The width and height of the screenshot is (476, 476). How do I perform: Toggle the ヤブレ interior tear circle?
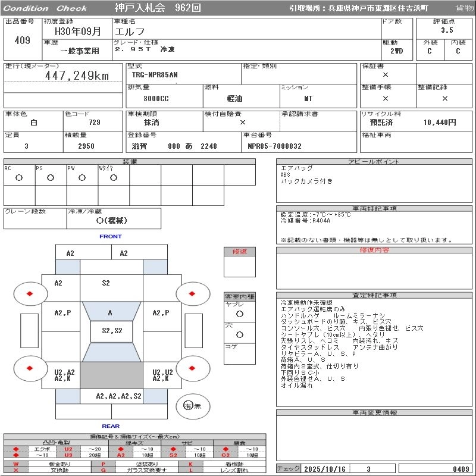coord(239,314)
